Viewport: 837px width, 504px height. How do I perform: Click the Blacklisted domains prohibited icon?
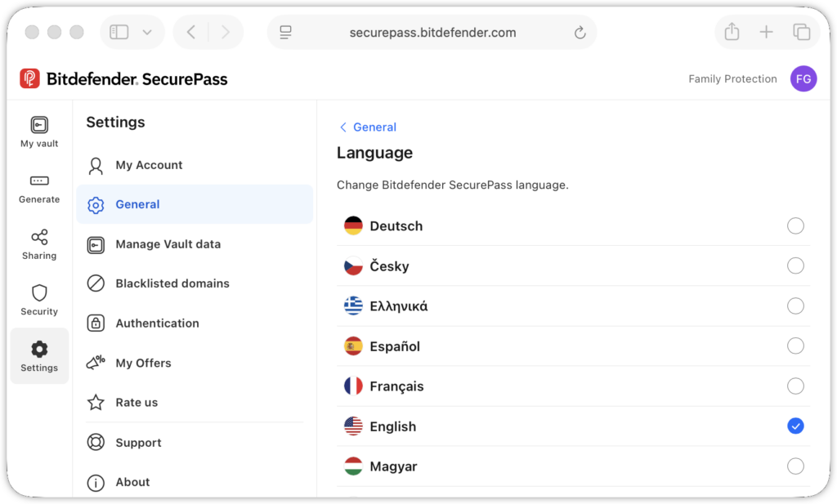96,283
